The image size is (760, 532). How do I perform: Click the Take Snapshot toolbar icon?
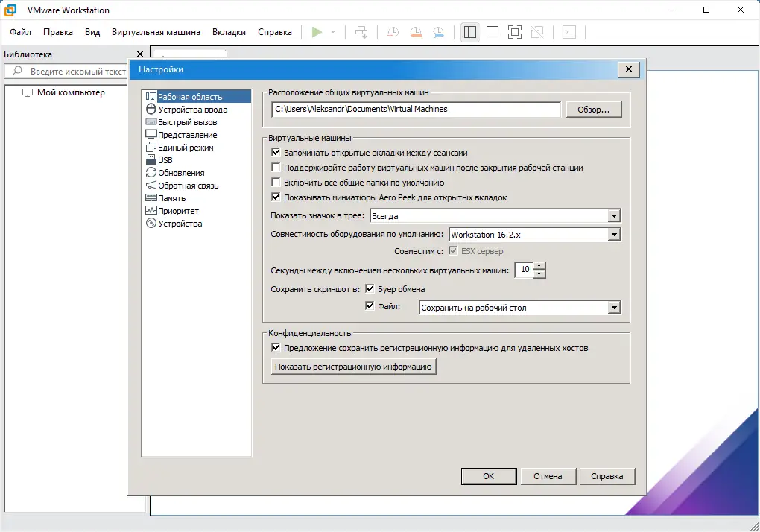[x=393, y=32]
